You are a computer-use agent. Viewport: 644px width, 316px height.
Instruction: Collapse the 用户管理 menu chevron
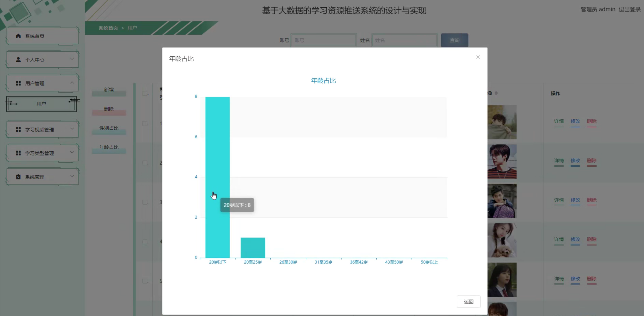click(x=72, y=82)
